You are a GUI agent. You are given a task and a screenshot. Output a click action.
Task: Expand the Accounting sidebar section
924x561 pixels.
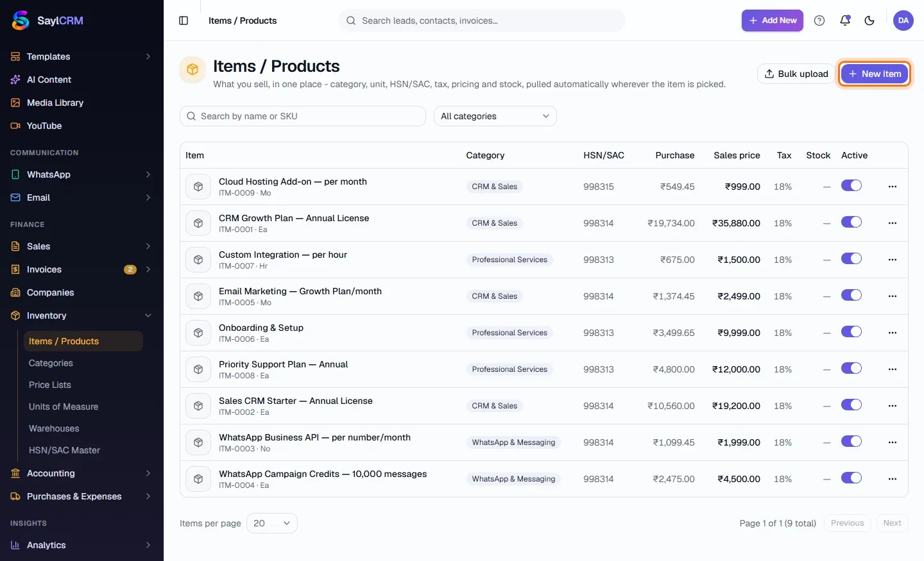pos(81,473)
